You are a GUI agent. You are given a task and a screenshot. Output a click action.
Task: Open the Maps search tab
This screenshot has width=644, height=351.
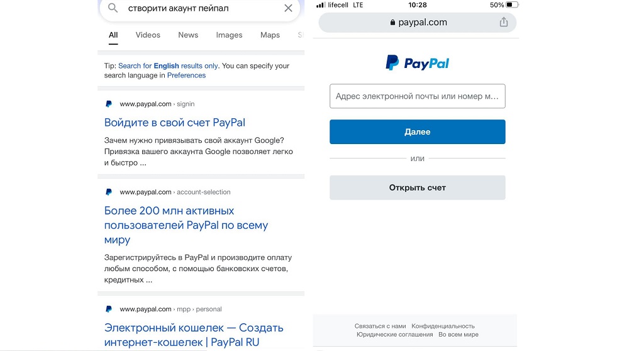pyautogui.click(x=270, y=35)
